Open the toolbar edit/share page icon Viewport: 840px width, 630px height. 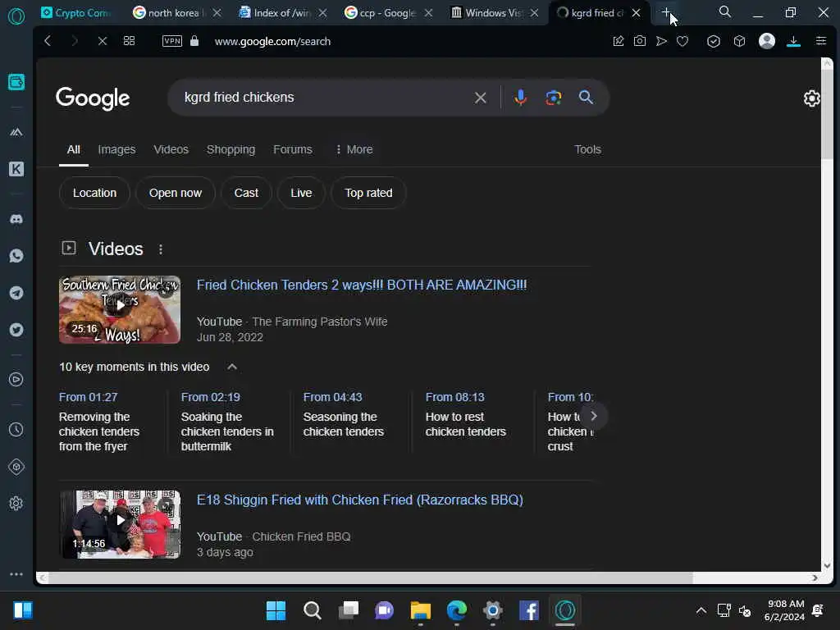619,41
